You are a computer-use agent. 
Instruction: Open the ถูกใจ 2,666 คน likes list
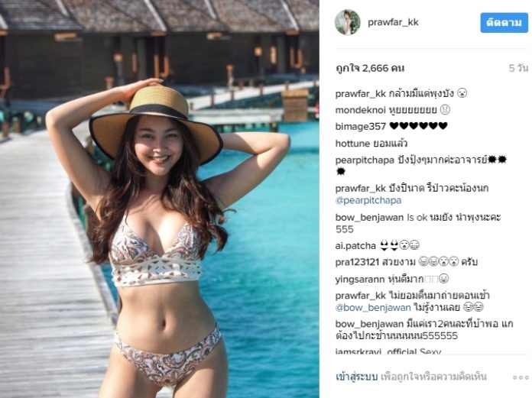pyautogui.click(x=370, y=68)
